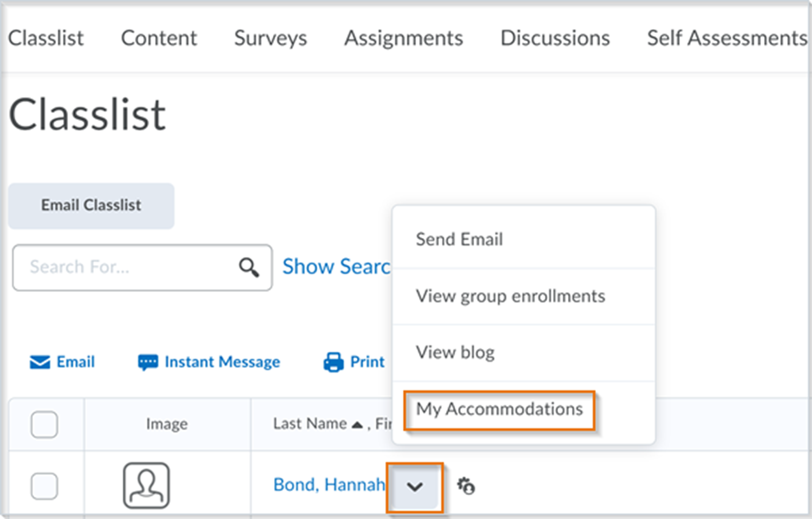The width and height of the screenshot is (812, 519).
Task: Open My Accommodations from the menu
Action: [499, 410]
